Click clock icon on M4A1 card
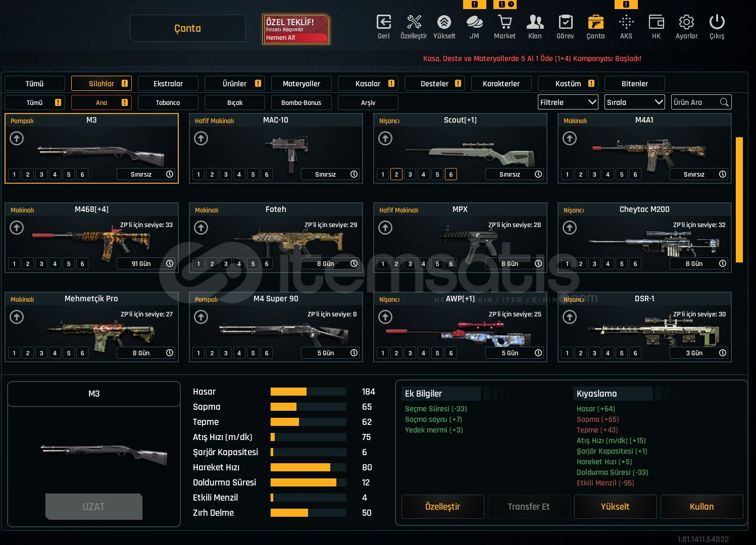756x545 pixels. click(x=723, y=174)
